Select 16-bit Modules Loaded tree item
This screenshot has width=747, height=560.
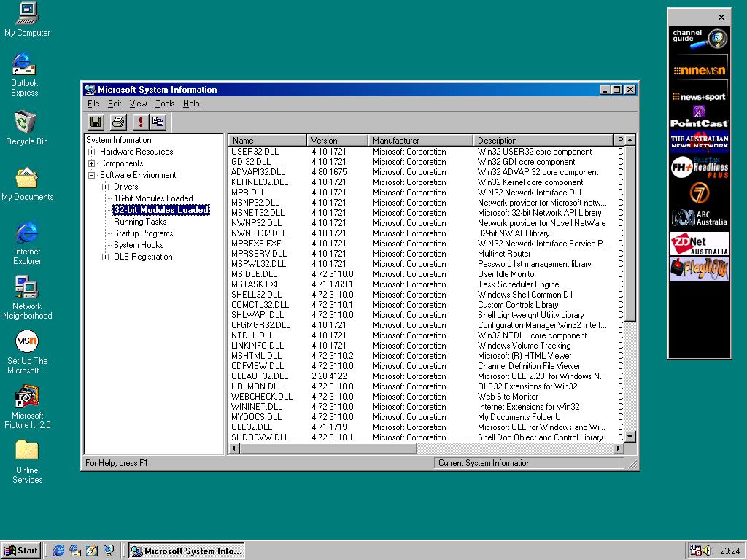153,198
